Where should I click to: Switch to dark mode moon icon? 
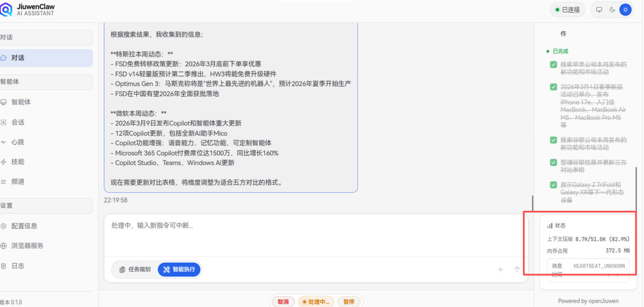click(612, 10)
